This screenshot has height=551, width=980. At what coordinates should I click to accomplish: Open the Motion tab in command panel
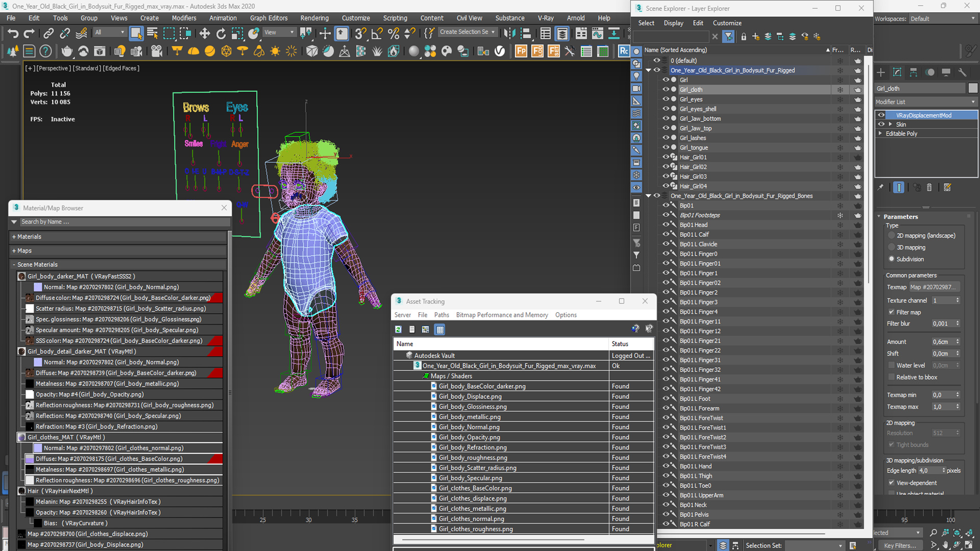click(930, 72)
